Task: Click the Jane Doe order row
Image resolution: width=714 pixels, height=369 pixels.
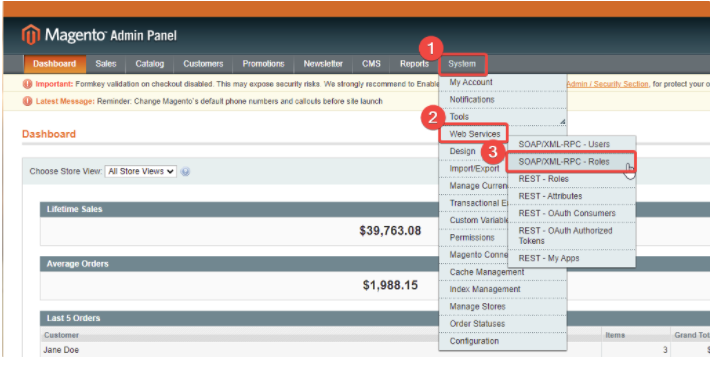Action: (375, 350)
